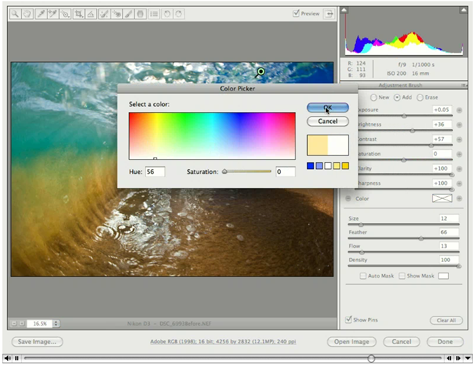Select the Graduated Filter tool
Image resolution: width=474 pixels, height=365 pixels.
pos(141,14)
